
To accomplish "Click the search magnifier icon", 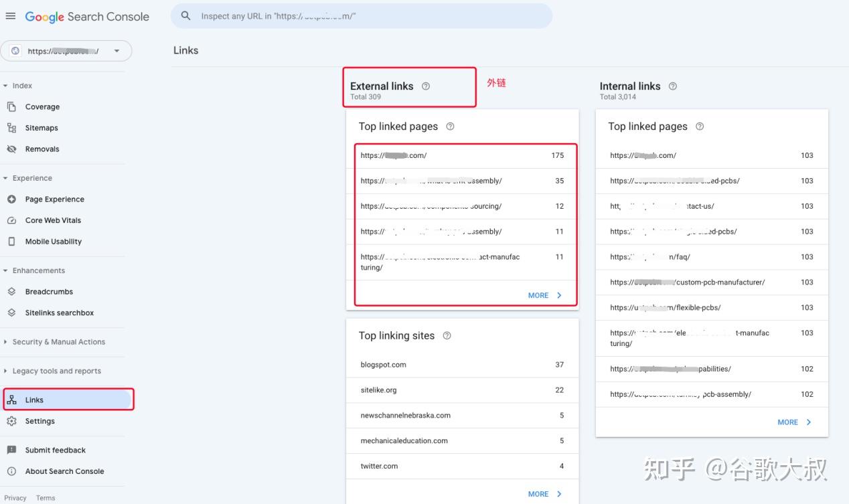I will click(x=186, y=16).
